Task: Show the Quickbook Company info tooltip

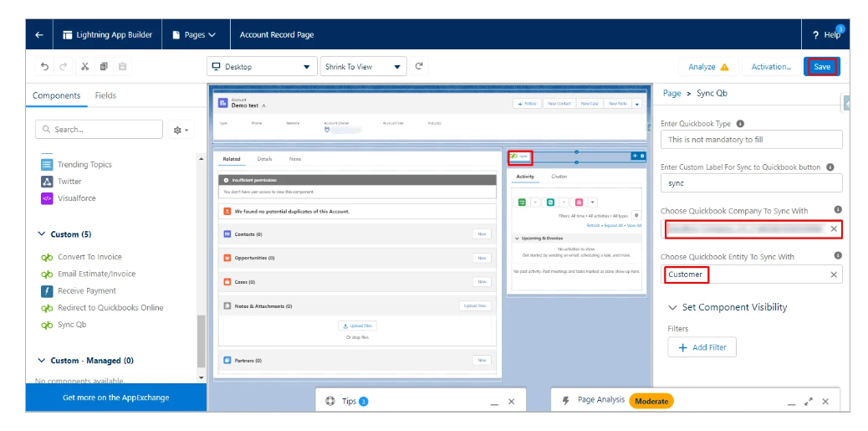Action: pyautogui.click(x=838, y=209)
